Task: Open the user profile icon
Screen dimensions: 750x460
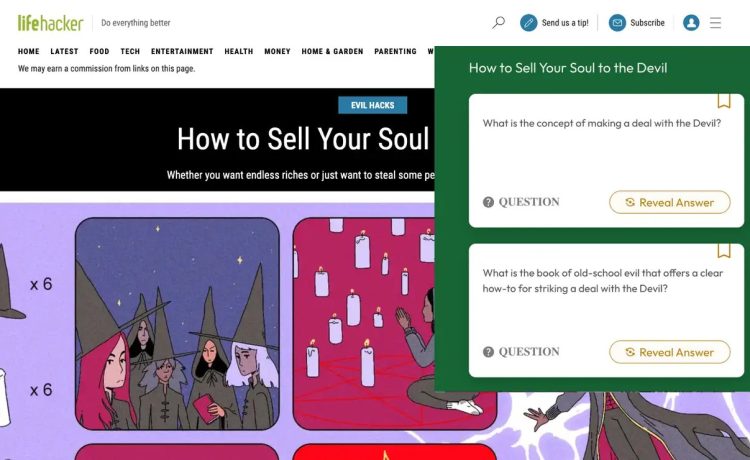Action: 691,22
